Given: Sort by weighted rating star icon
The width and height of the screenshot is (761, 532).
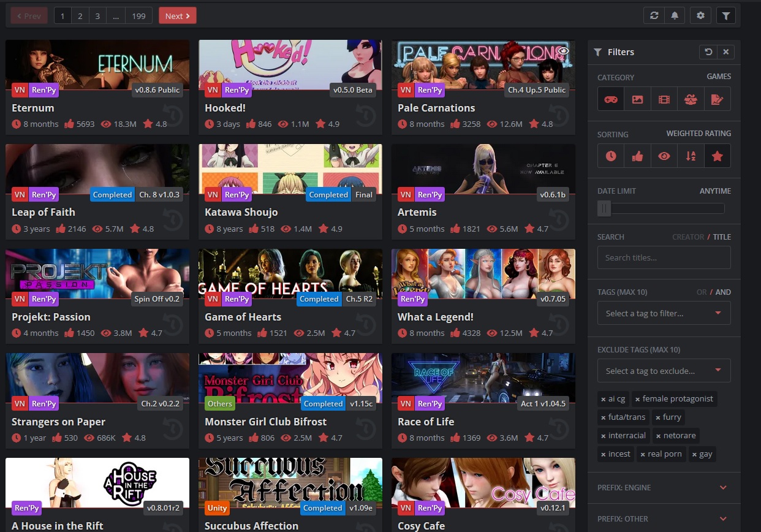Looking at the screenshot, I should 717,156.
